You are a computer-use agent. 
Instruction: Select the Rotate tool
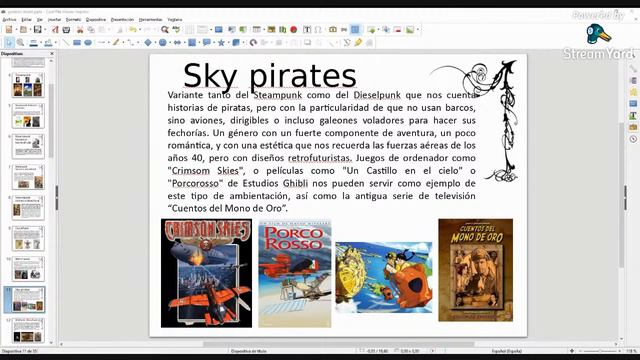click(x=253, y=42)
